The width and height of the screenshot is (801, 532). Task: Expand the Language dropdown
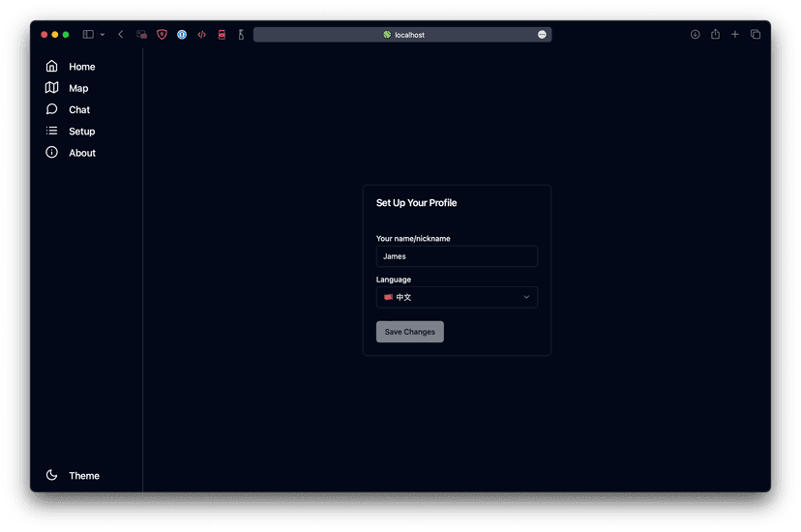[457, 298]
